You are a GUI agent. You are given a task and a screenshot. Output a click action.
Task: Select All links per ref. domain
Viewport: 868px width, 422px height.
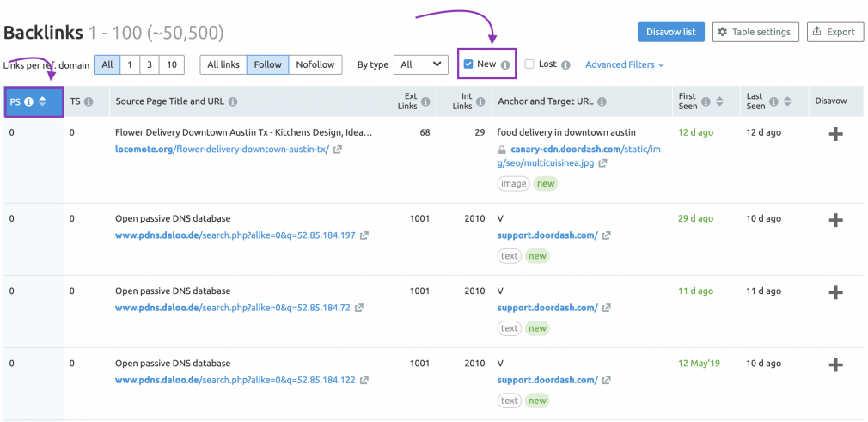pos(107,64)
